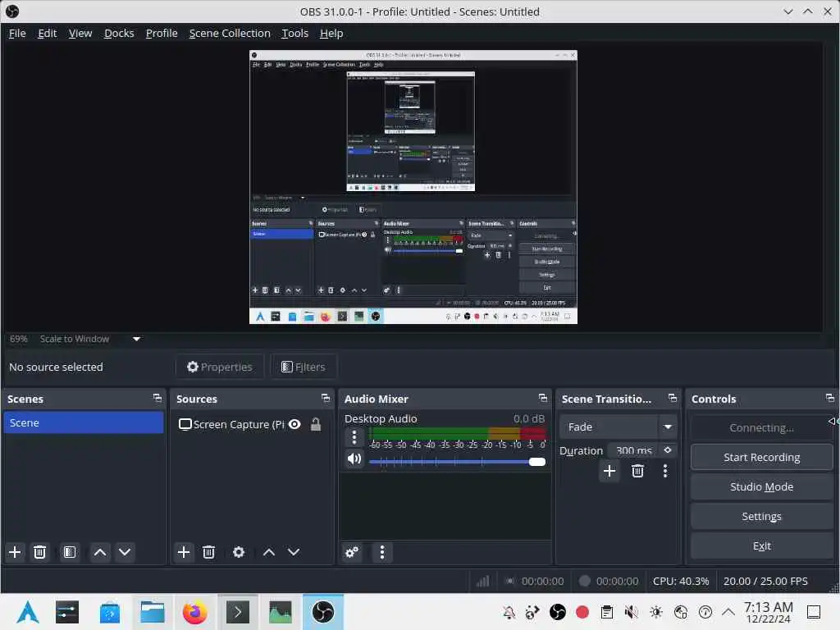Open advanced audio properties gears icon
Image resolution: width=840 pixels, height=630 pixels.
pyautogui.click(x=352, y=552)
